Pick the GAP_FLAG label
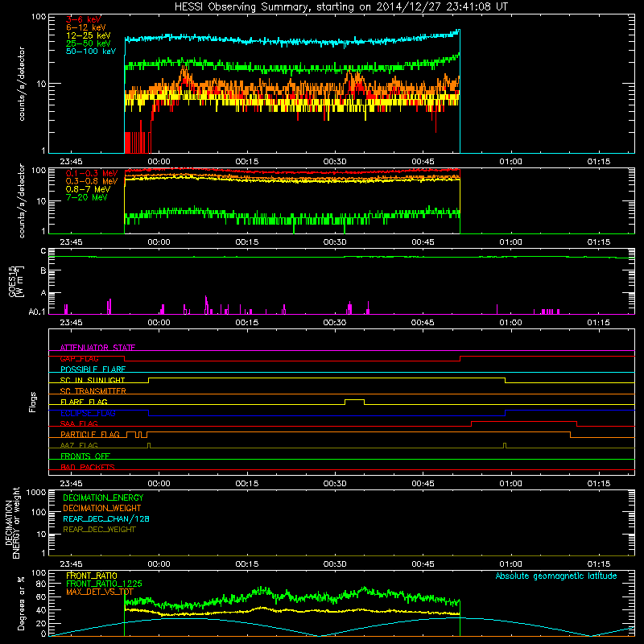 (x=79, y=358)
